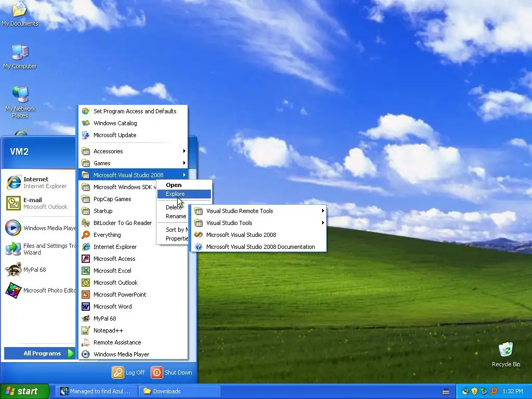This screenshot has height=399, width=532.
Task: Switch to Downloads taskbar window
Action: pos(179,391)
